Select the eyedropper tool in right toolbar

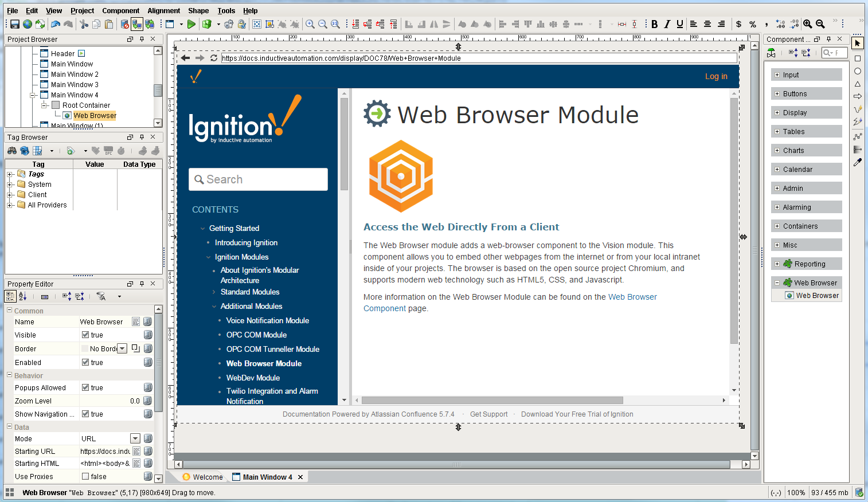pyautogui.click(x=858, y=163)
